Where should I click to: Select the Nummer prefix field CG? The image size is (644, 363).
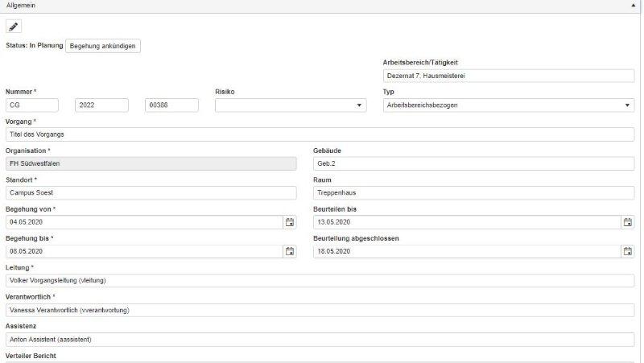(x=32, y=105)
